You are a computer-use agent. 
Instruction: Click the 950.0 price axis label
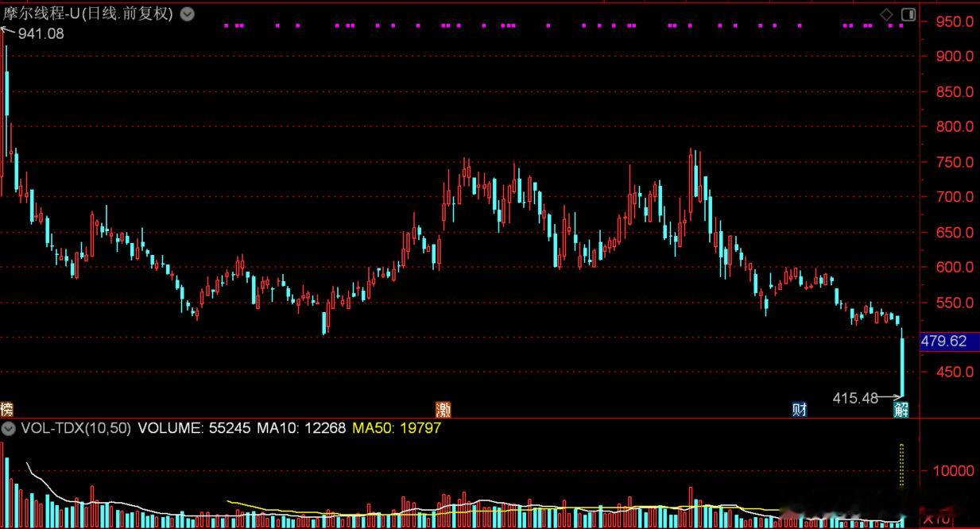pyautogui.click(x=955, y=21)
